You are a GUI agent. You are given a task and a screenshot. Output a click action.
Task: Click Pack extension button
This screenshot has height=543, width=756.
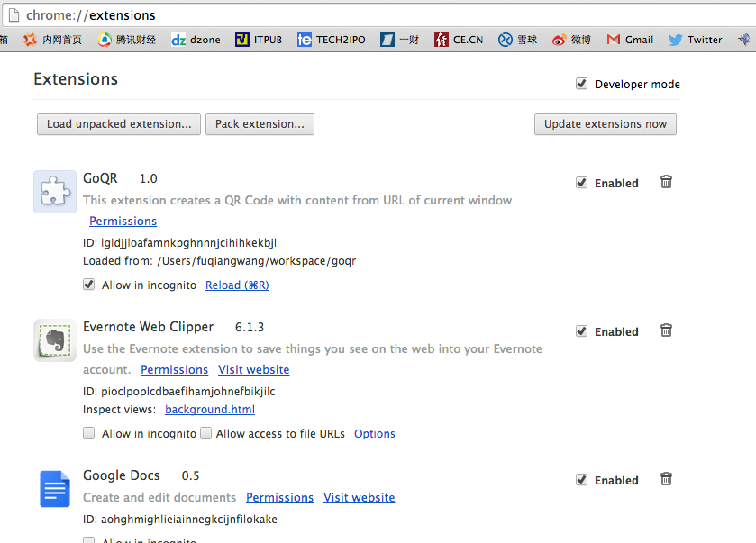pyautogui.click(x=260, y=124)
